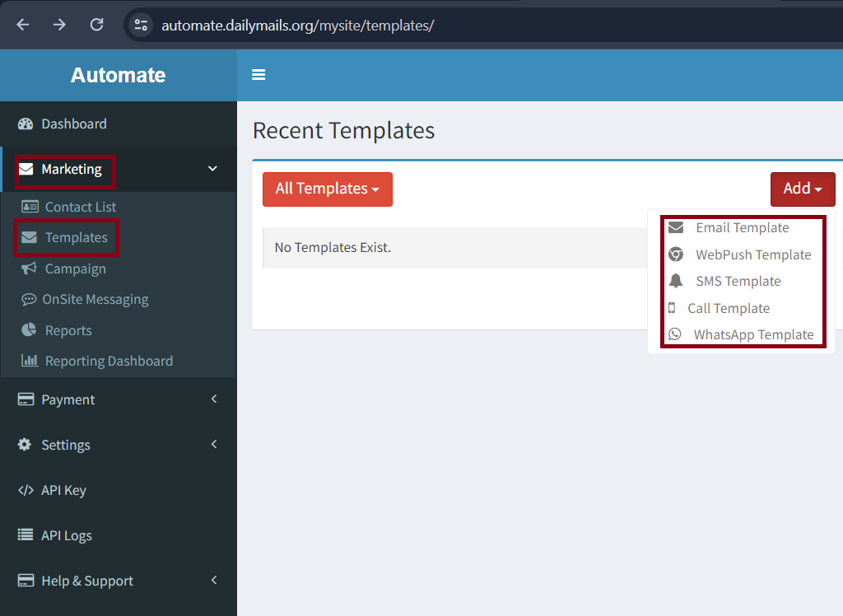The height and width of the screenshot is (616, 843).
Task: Click the Reporting Dashboard bar chart icon
Action: [30, 361]
